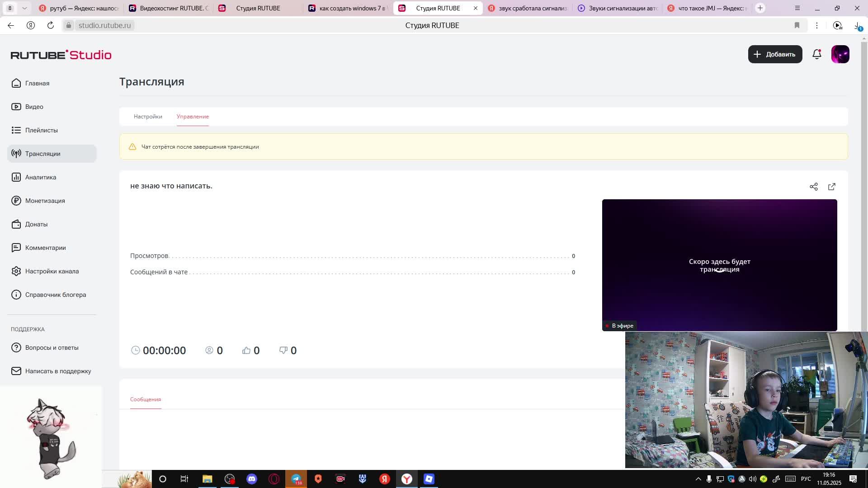The image size is (868, 488).
Task: Switch to the Настройки tab
Action: [148, 117]
